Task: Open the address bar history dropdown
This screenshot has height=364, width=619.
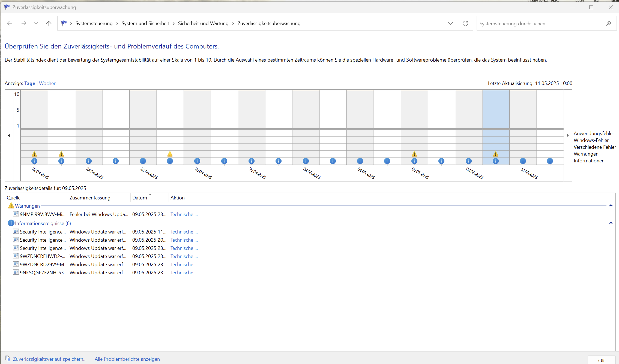Action: coord(450,23)
